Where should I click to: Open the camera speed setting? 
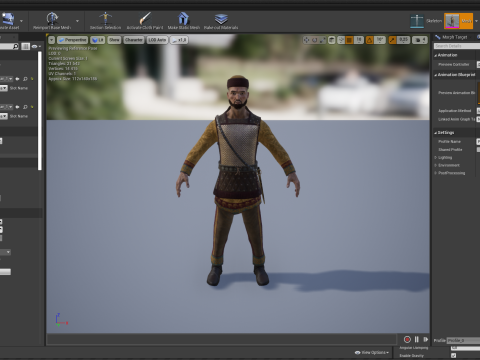point(420,40)
